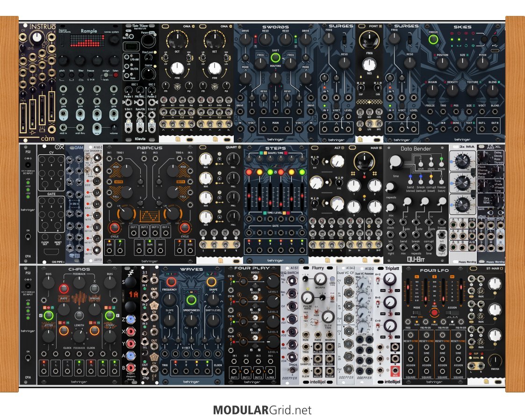The height and width of the screenshot is (420, 525).
Task: Click the Skies DENSITY knob
Action: pyautogui.click(x=452, y=90)
